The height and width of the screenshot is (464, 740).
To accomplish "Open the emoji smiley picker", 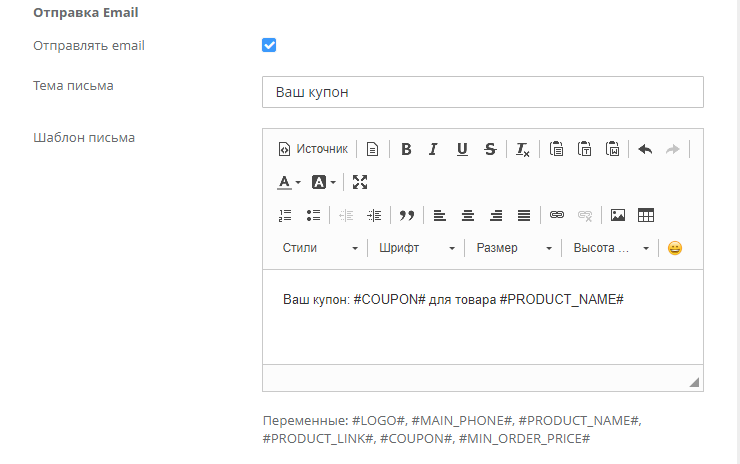I will (x=675, y=248).
